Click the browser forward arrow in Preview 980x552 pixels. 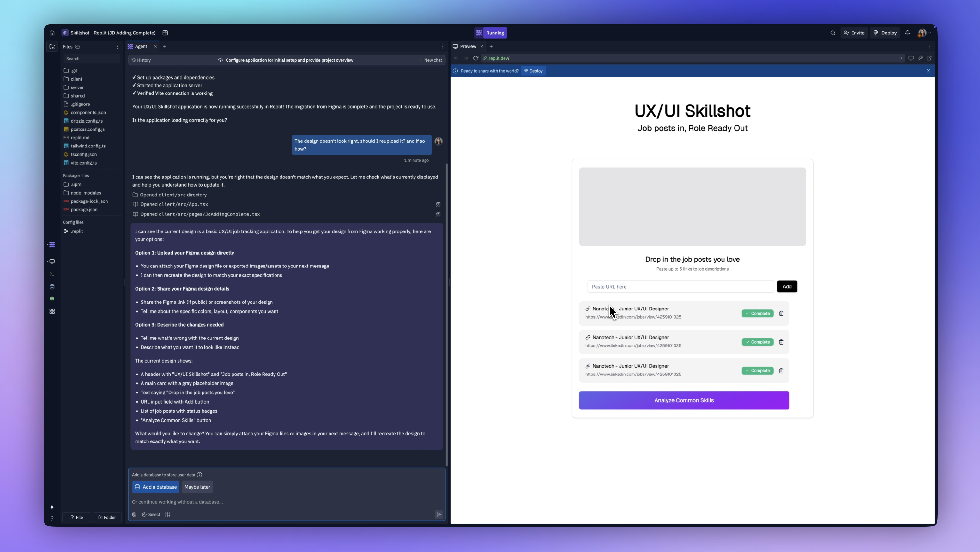pyautogui.click(x=466, y=58)
